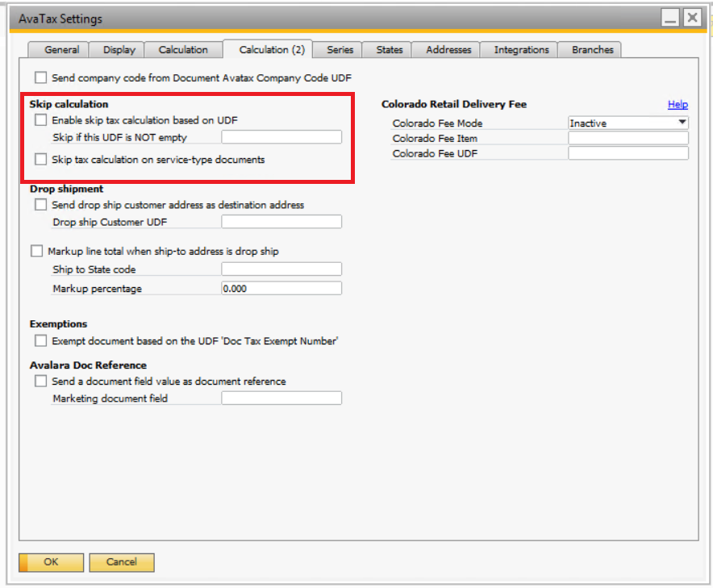The height and width of the screenshot is (588, 713).
Task: Open the Integrations tab
Action: pos(519,49)
